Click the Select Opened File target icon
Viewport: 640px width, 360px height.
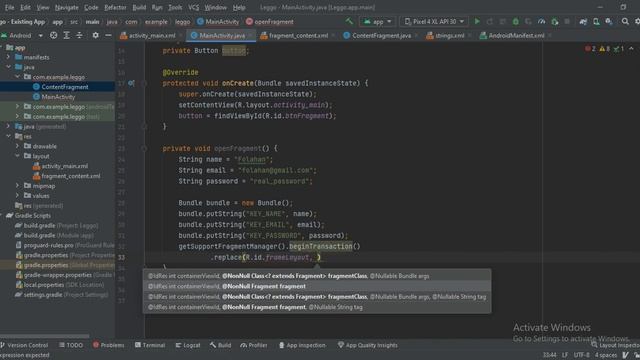coord(53,36)
